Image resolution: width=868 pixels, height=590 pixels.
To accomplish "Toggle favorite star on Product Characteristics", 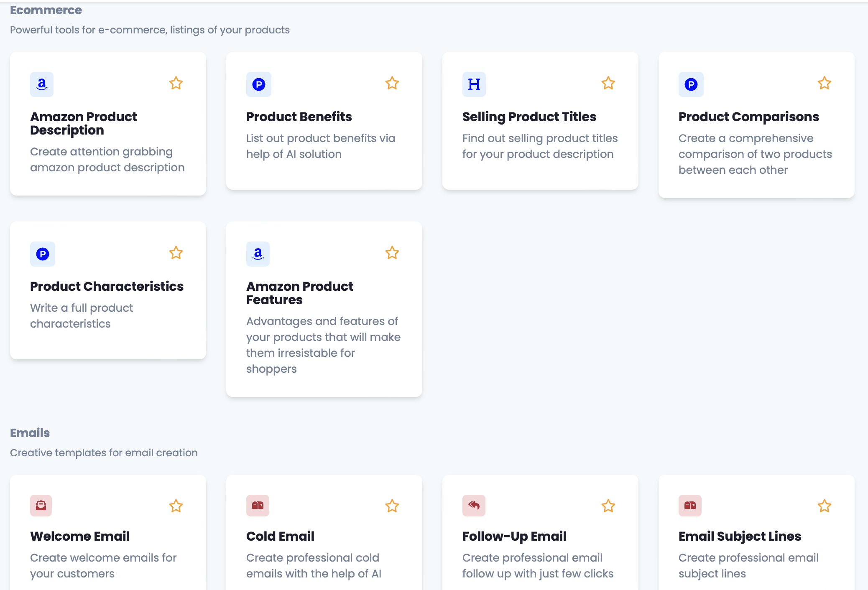I will point(176,253).
